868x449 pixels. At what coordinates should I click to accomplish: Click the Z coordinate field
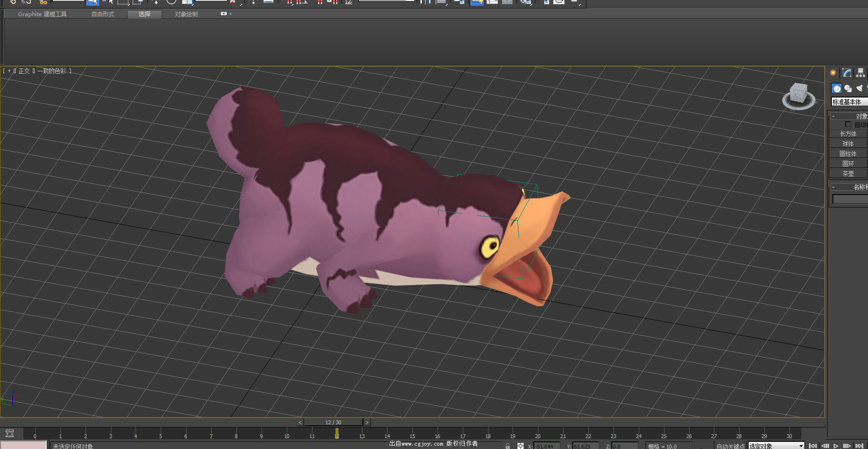point(624,446)
